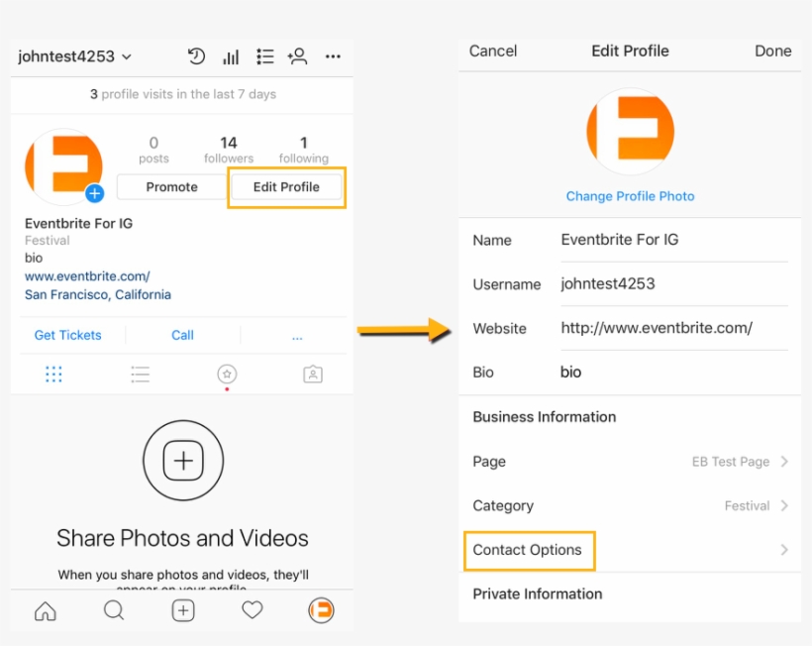
Task: Click the main profile picture avatar
Action: click(63, 166)
